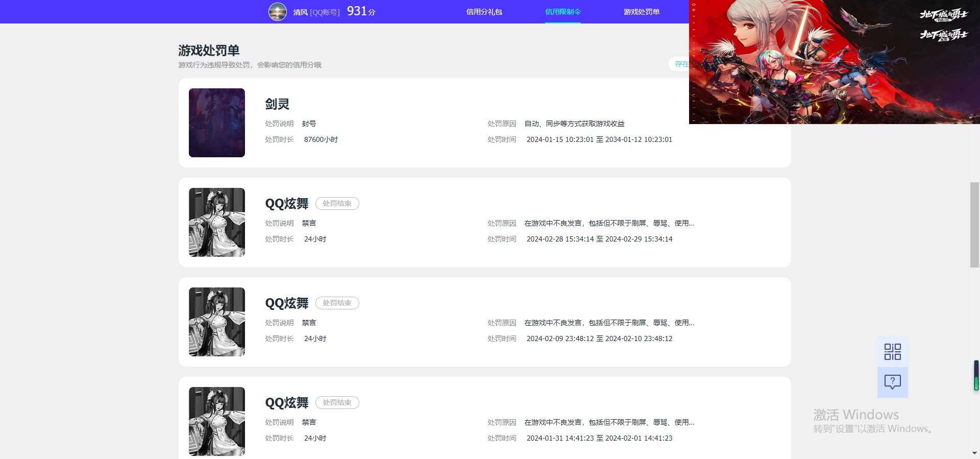Click the 游戏处罚单 page heading
The image size is (980, 459).
click(x=209, y=51)
